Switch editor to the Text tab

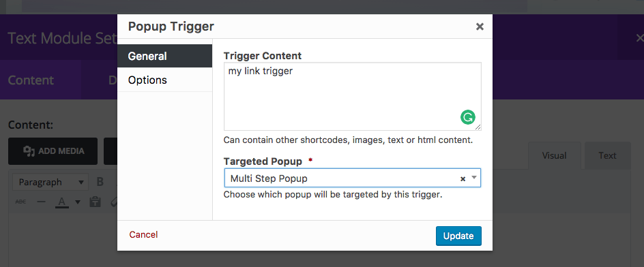click(x=607, y=156)
